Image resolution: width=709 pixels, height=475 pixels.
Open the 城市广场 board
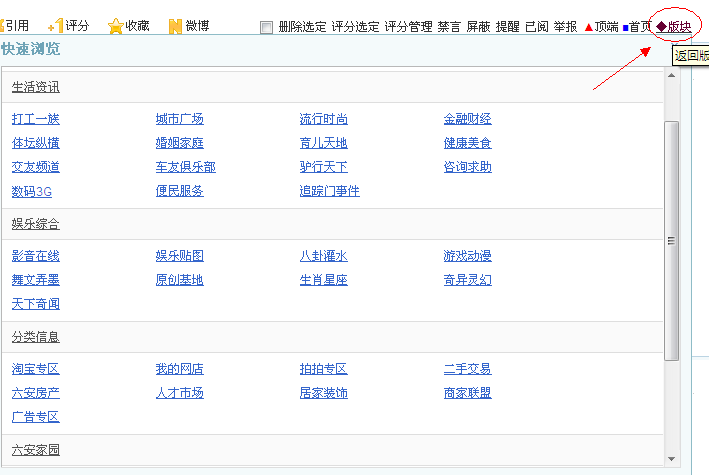tap(180, 119)
